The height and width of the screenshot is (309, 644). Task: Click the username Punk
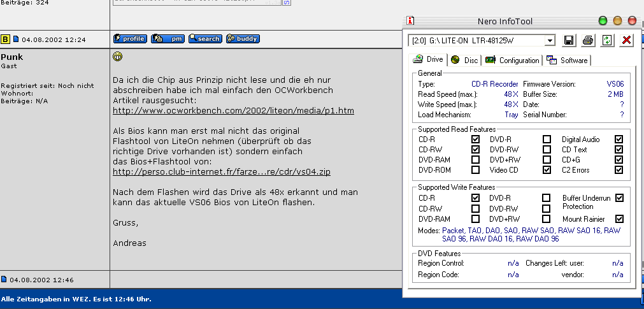(12, 57)
